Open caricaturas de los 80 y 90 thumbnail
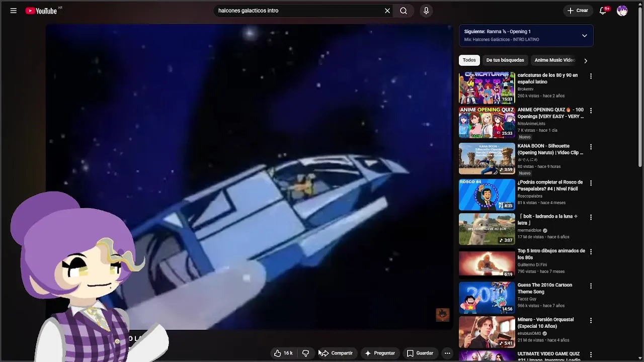The height and width of the screenshot is (362, 644). coord(487,88)
